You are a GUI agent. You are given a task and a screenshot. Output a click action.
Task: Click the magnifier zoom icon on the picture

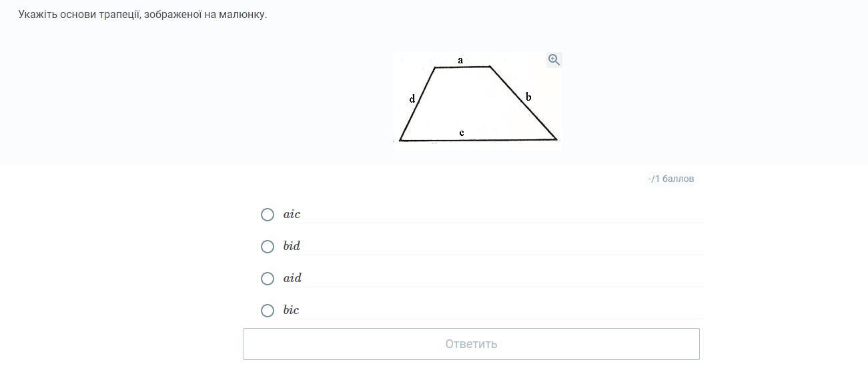coord(554,60)
